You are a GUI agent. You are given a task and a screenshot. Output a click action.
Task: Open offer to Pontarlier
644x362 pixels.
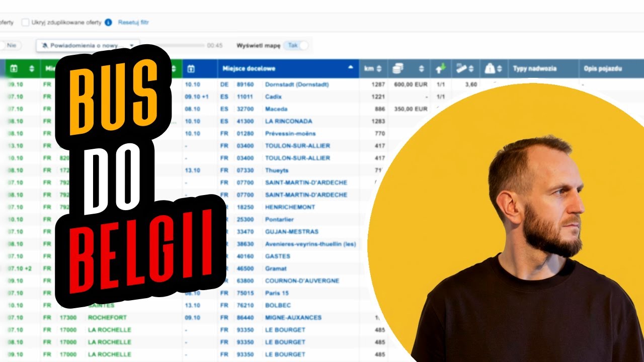pyautogui.click(x=279, y=220)
